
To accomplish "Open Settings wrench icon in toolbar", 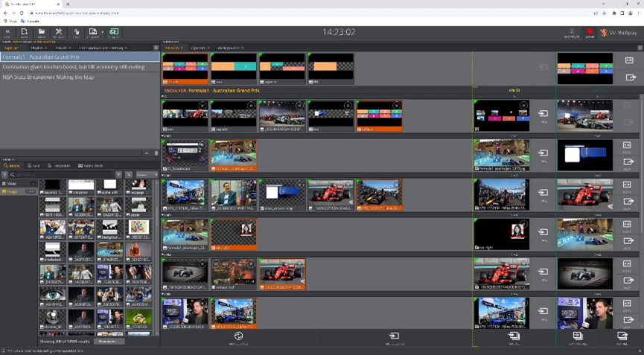I will coord(59,33).
